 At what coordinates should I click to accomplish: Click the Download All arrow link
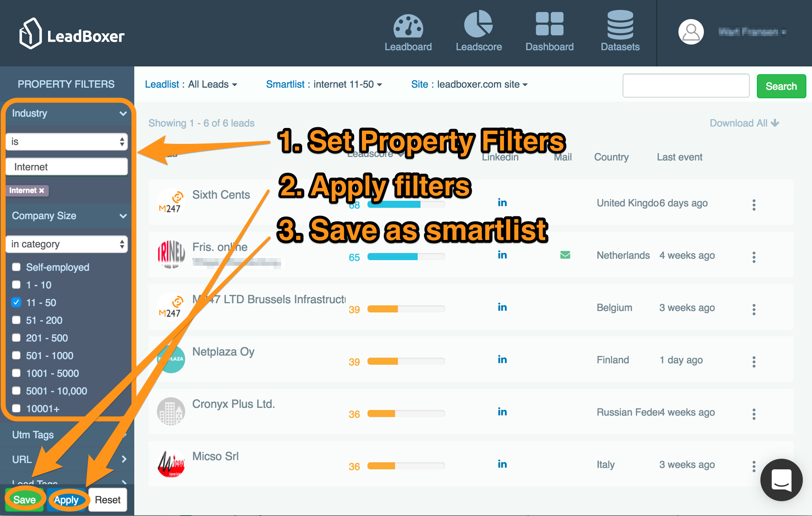(744, 123)
